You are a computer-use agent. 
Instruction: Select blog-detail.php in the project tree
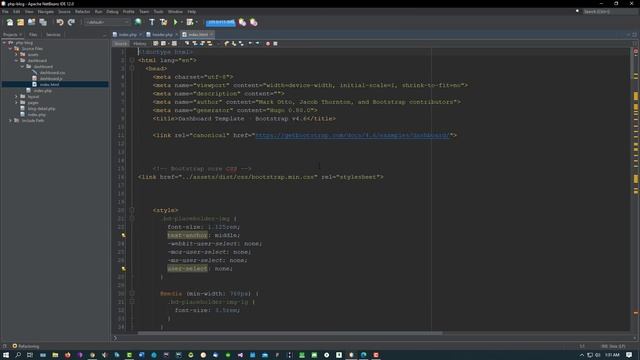pos(41,109)
